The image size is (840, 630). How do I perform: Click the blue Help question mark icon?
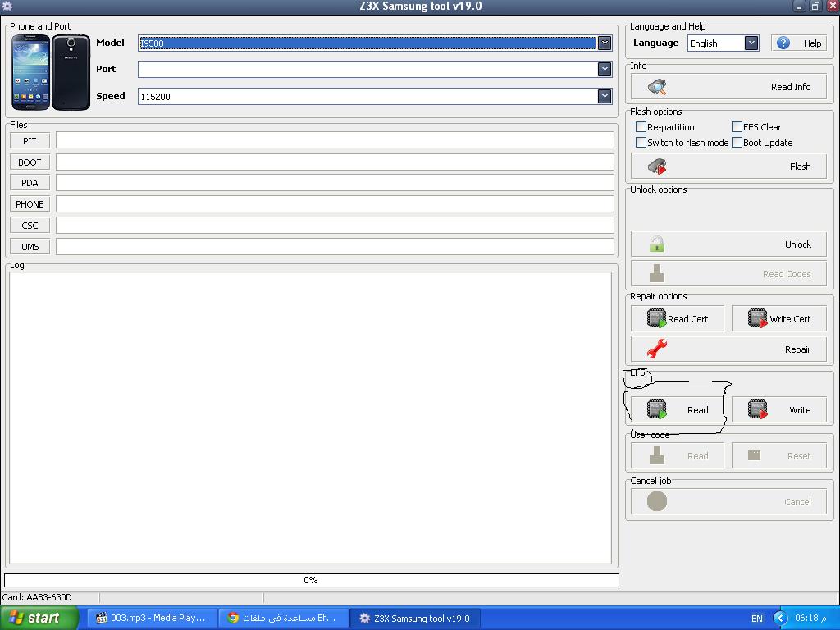tap(783, 43)
